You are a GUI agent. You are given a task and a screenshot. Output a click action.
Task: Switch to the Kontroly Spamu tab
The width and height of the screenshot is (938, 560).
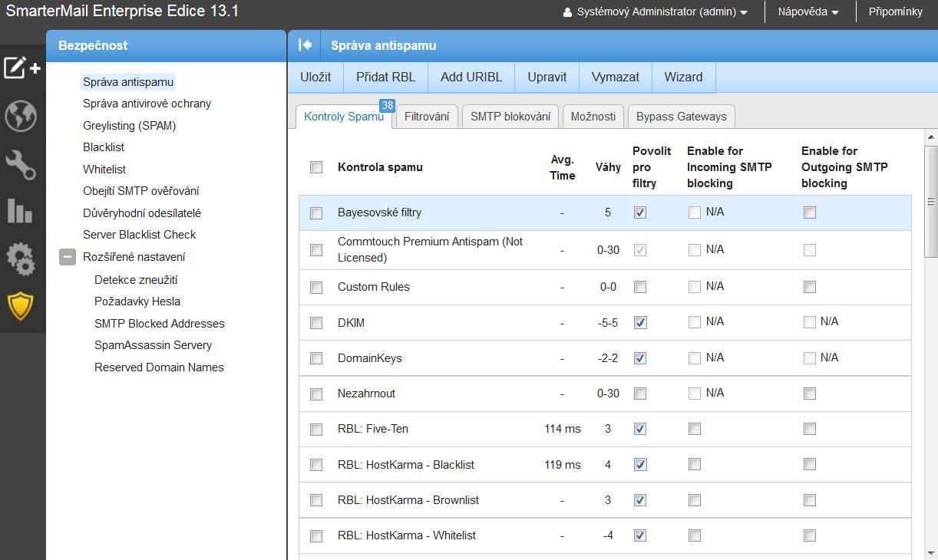(x=344, y=117)
